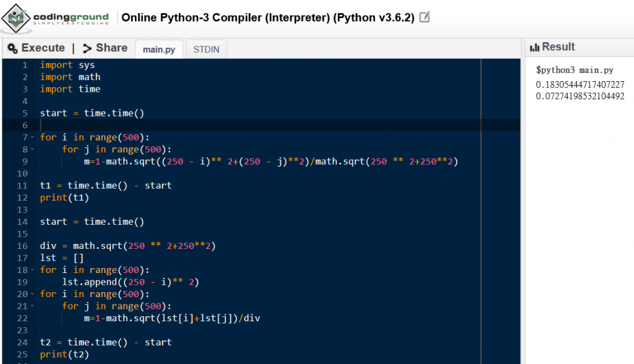Click the first timing output value
The width and height of the screenshot is (634, 364).
tap(580, 84)
